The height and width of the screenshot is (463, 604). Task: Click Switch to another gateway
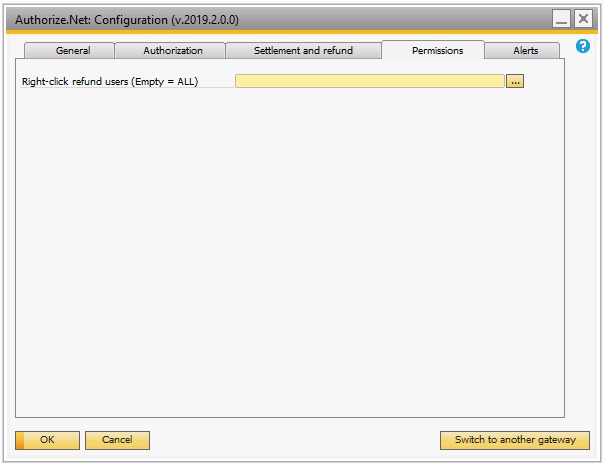coord(515,440)
